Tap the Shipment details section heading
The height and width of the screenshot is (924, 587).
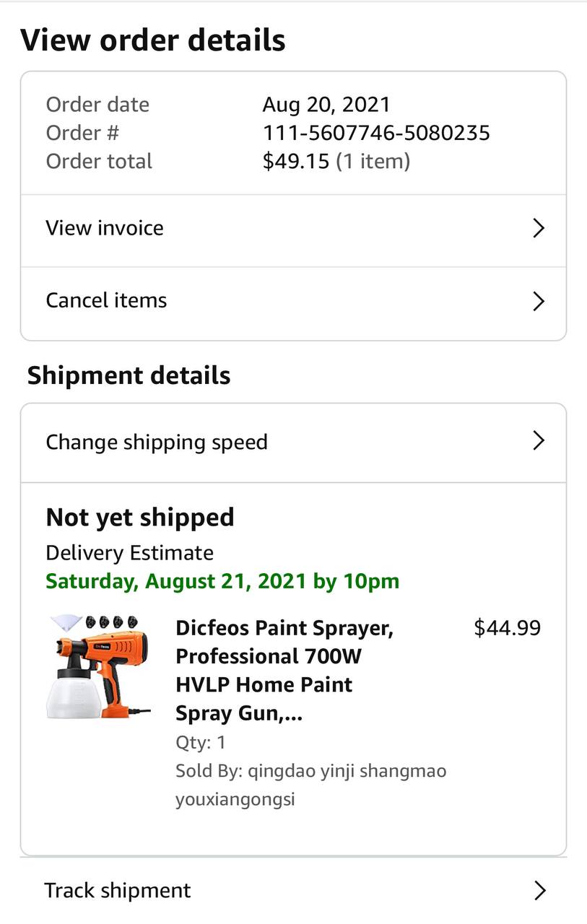[129, 375]
